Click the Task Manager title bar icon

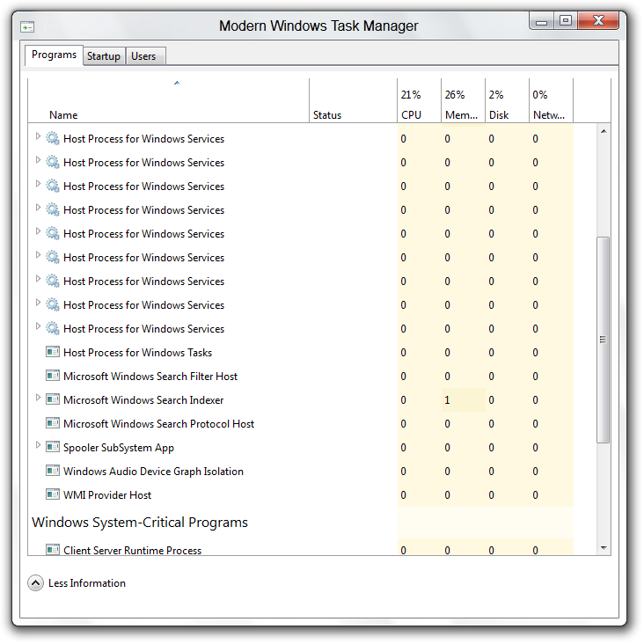pyautogui.click(x=27, y=27)
